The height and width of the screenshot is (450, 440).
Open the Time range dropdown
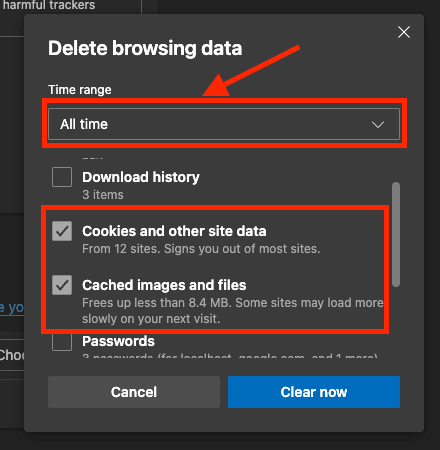click(x=224, y=124)
